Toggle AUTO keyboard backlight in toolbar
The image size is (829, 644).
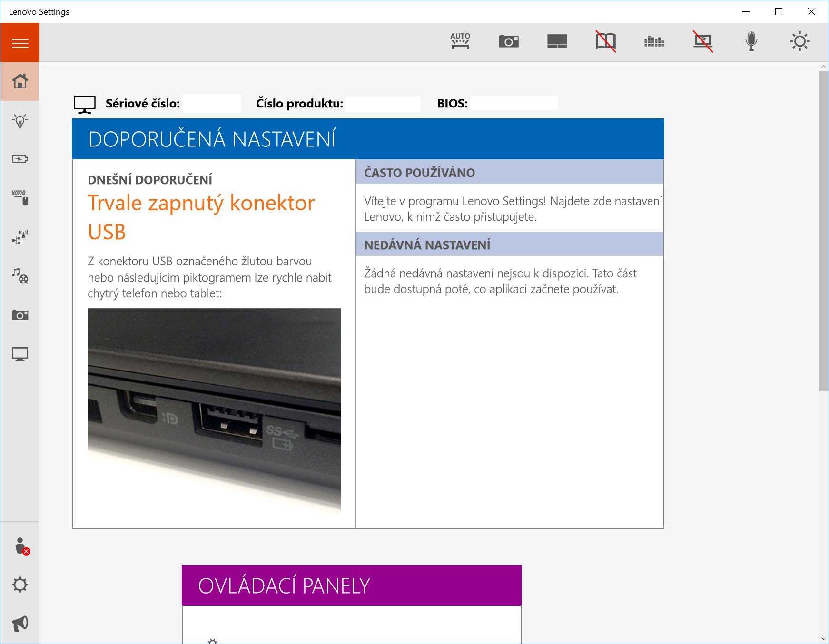[x=460, y=41]
